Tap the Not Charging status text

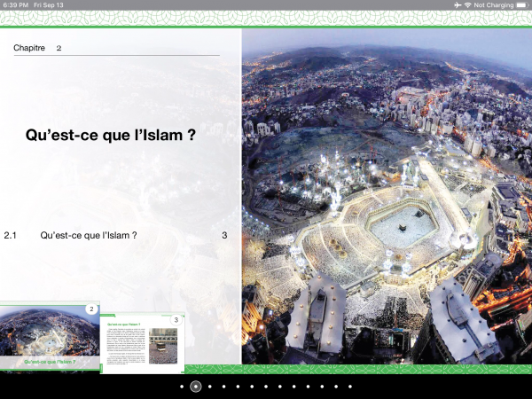[495, 5]
